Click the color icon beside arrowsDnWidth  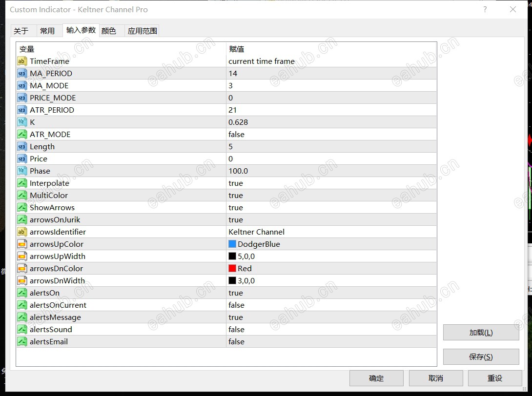21,281
